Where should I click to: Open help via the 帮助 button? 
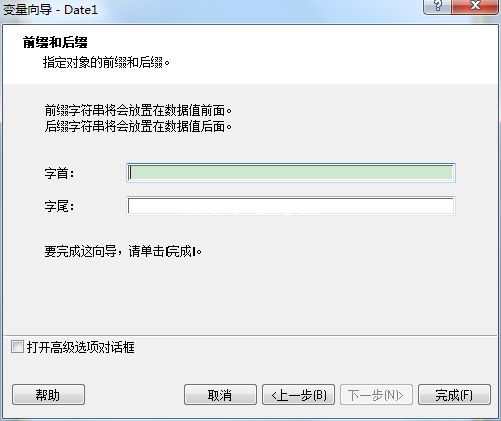pyautogui.click(x=48, y=395)
